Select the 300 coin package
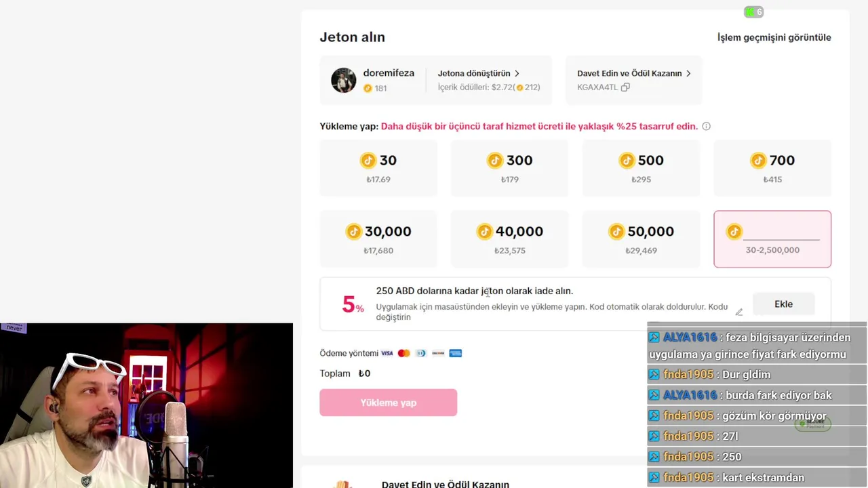 [509, 168]
